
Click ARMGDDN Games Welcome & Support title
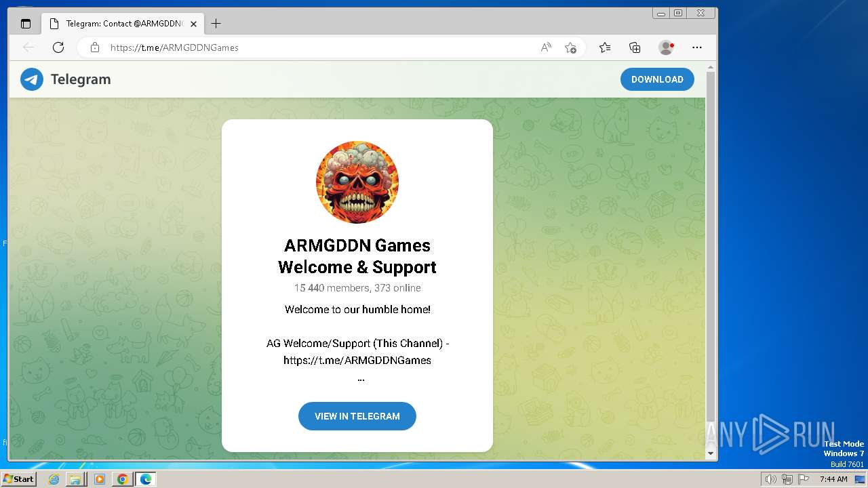point(357,256)
